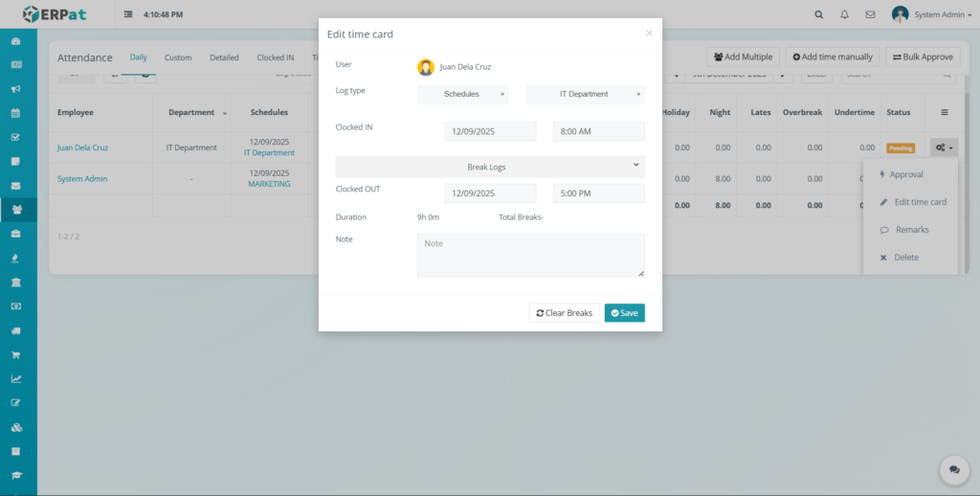This screenshot has width=980, height=496.
Task: Open the Schedules log type dropdown
Action: pos(463,94)
